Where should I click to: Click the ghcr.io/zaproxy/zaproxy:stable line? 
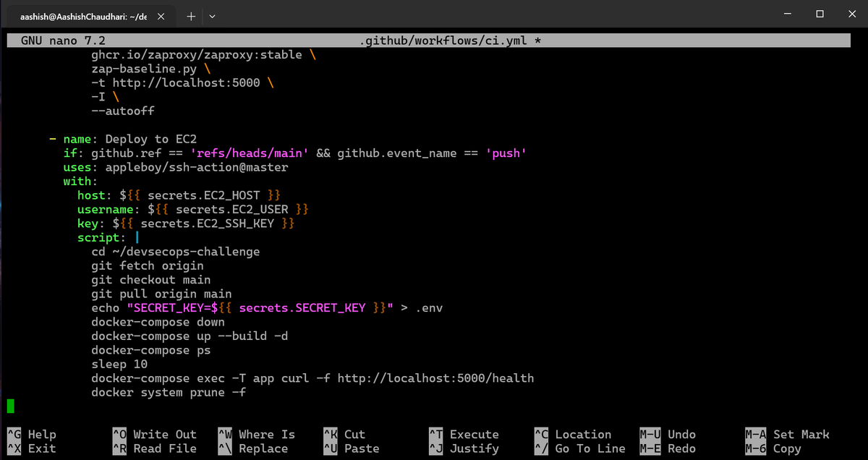pos(203,55)
